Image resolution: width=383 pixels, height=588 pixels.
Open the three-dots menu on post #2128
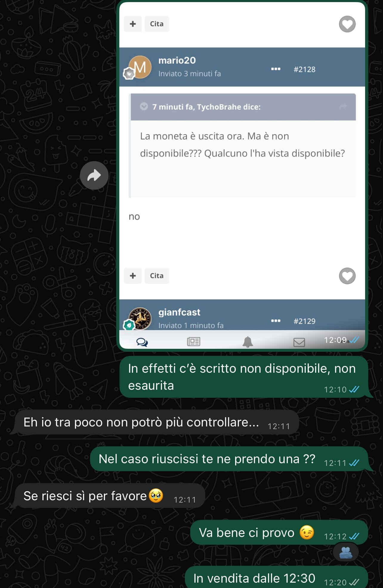(276, 69)
